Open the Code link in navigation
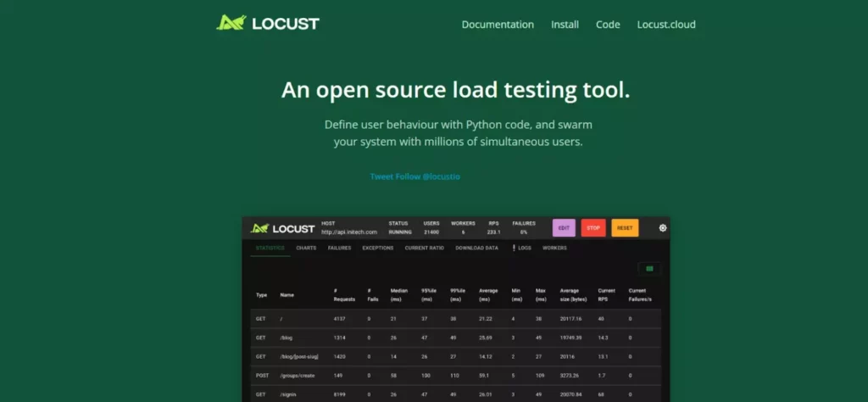 tap(608, 25)
